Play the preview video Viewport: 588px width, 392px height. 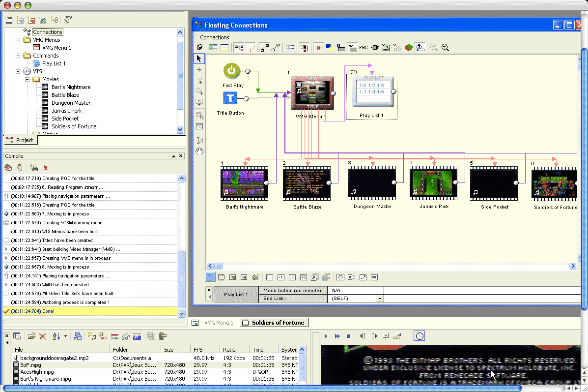tap(326, 336)
